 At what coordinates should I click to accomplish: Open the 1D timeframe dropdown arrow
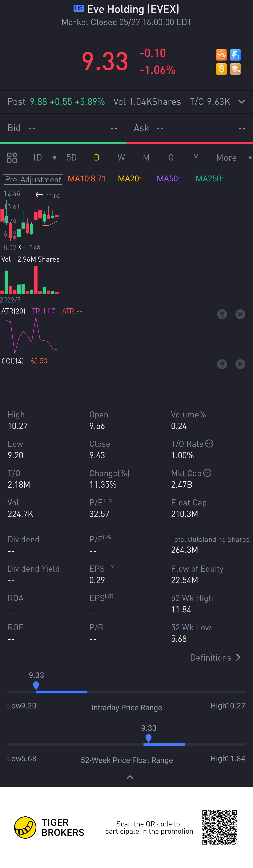(55, 158)
